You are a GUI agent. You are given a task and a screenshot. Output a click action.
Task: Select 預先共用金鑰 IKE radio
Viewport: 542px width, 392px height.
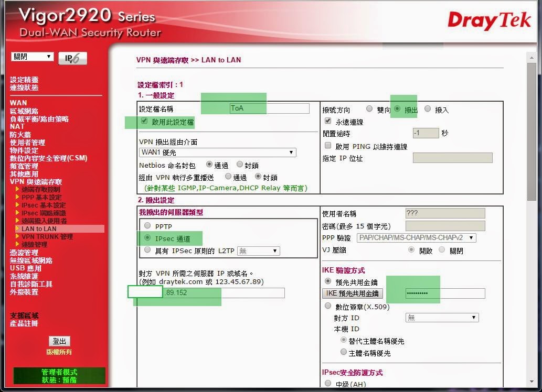328,281
